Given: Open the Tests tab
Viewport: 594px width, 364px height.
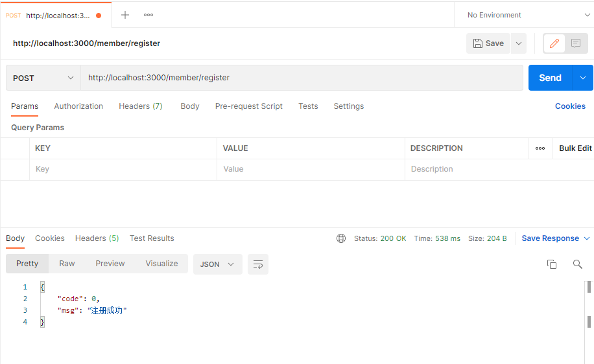Looking at the screenshot, I should click(x=308, y=106).
